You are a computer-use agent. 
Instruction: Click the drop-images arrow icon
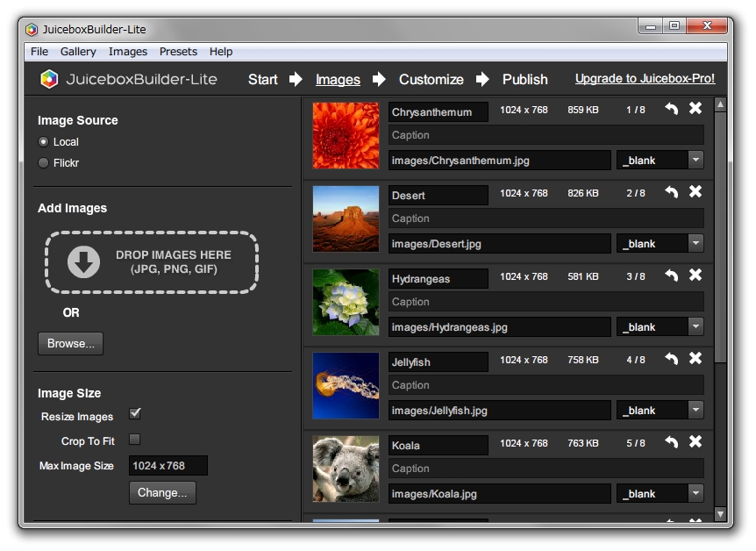tap(83, 260)
